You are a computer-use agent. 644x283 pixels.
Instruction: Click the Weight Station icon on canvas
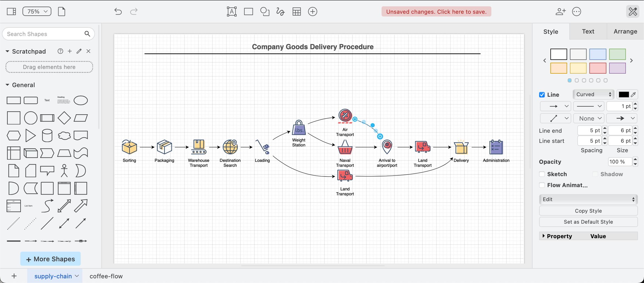tap(299, 128)
